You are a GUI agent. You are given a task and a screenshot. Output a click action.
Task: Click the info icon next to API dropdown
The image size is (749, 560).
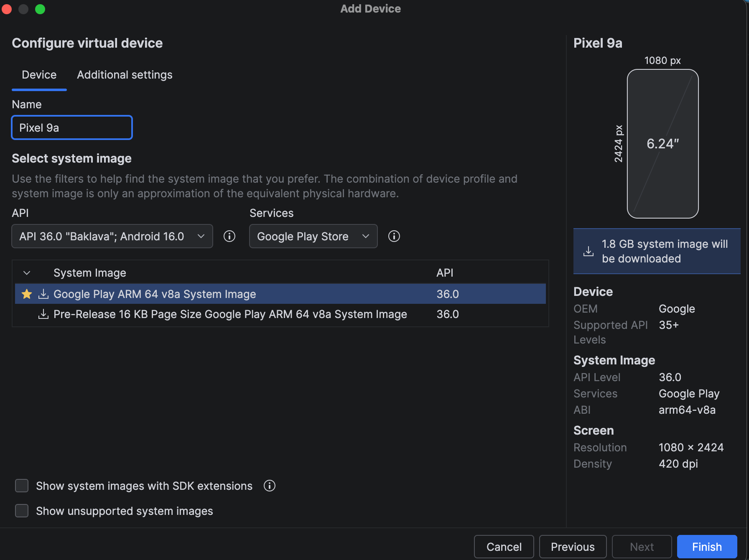pyautogui.click(x=229, y=236)
